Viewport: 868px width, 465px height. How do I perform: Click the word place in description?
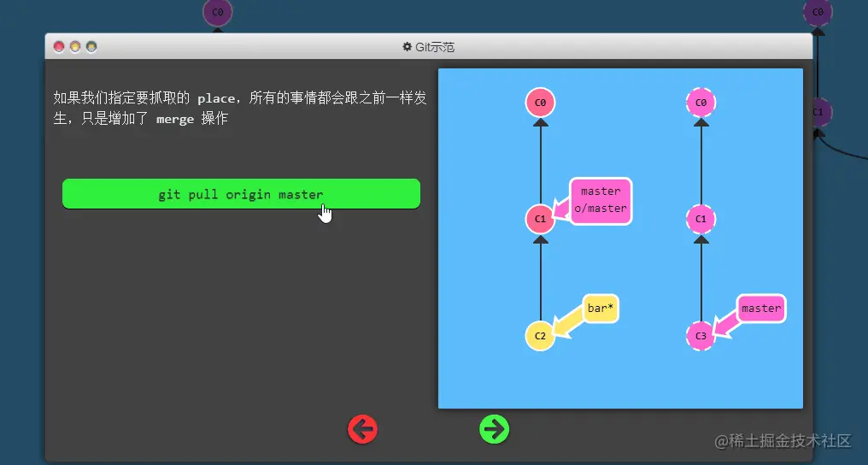216,98
